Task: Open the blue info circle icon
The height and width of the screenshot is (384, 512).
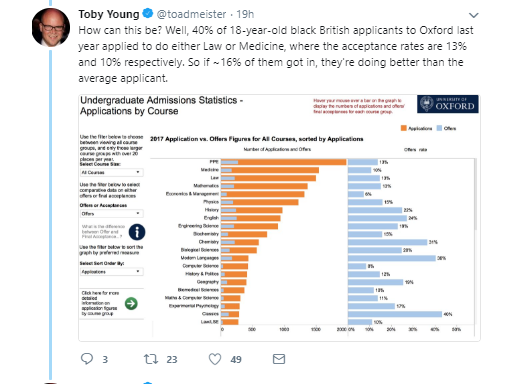Action: tap(137, 232)
